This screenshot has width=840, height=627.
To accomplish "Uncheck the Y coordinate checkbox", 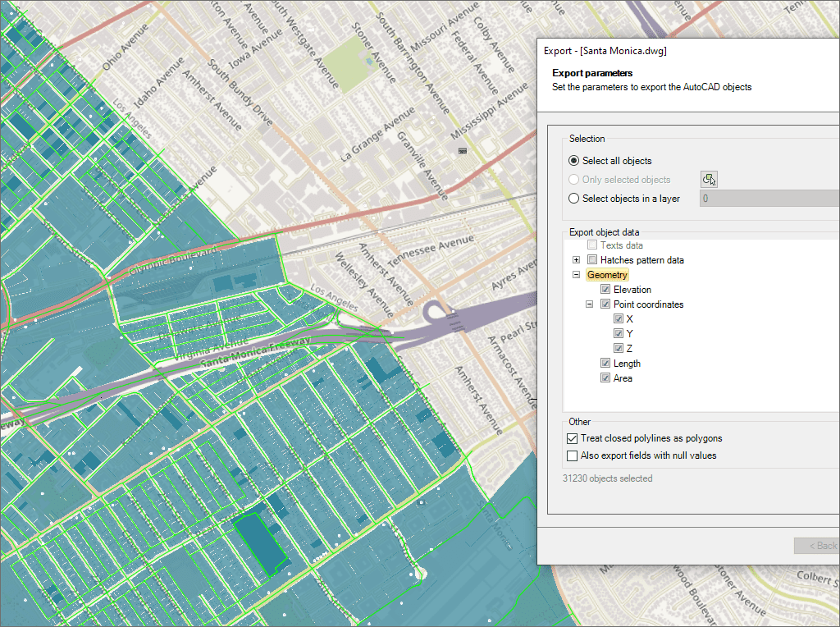I will [x=619, y=334].
